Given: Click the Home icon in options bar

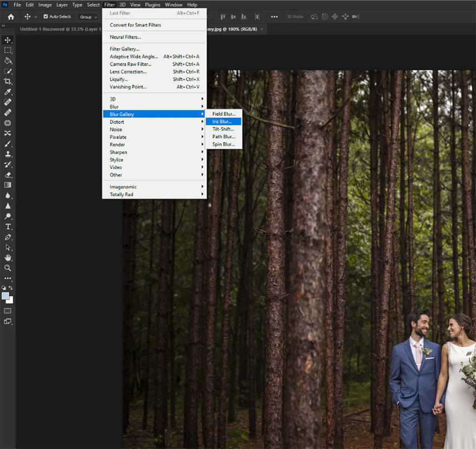Looking at the screenshot, I should (11, 17).
